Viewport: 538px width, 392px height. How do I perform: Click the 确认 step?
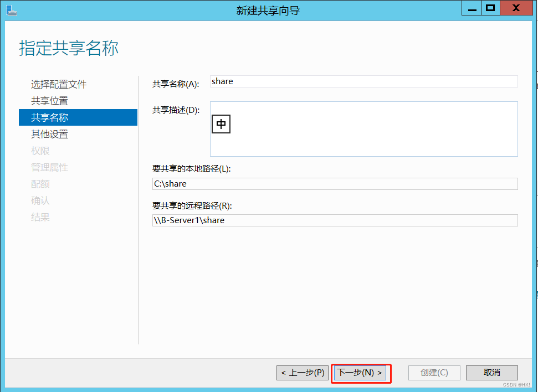click(40, 200)
